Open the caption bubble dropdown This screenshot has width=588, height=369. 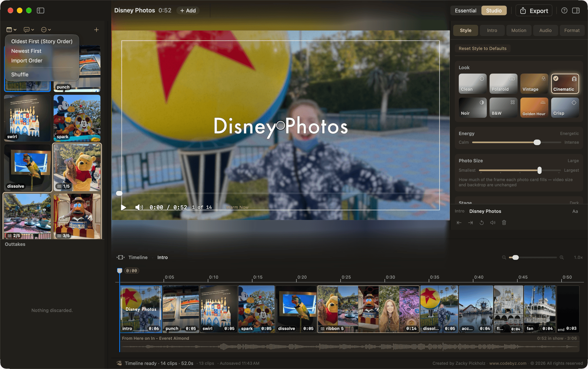pos(29,30)
